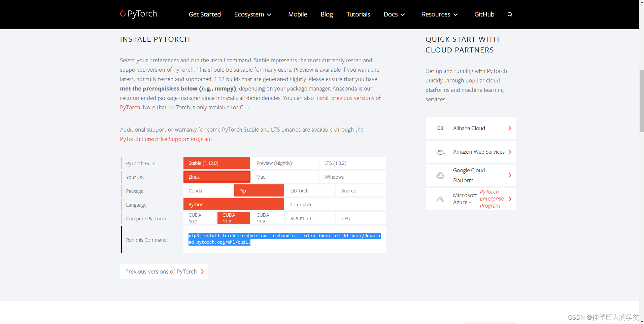The width and height of the screenshot is (644, 324).
Task: Click the arrow next to Alibaba Cloud
Action: [x=510, y=128]
